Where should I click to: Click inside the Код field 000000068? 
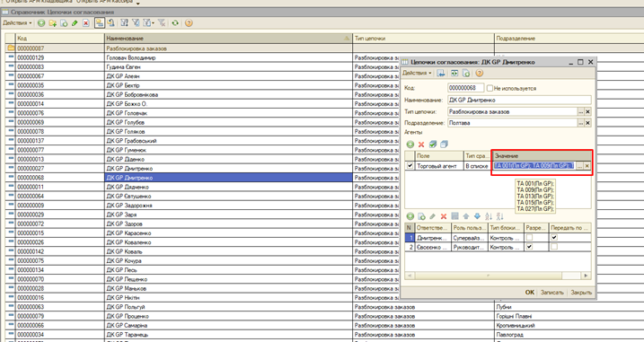pos(466,88)
